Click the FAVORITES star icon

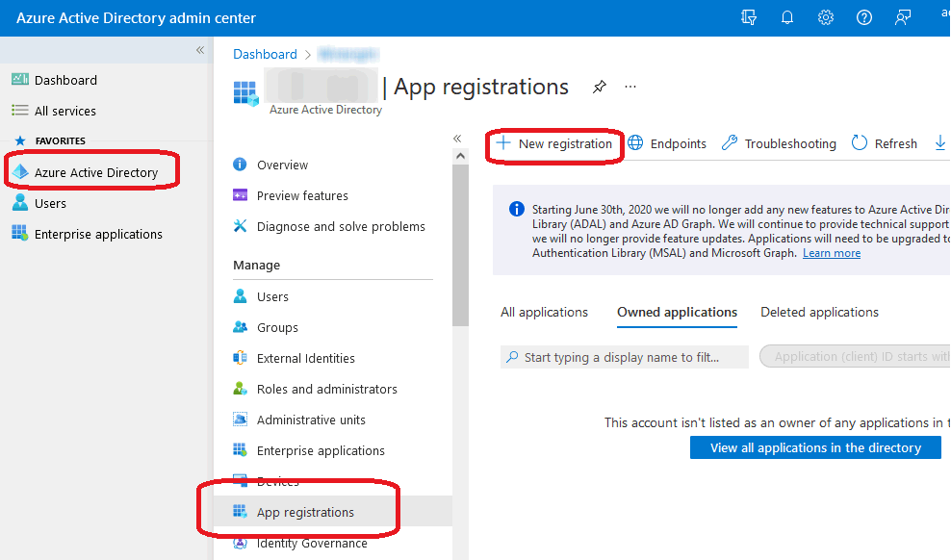coord(20,141)
